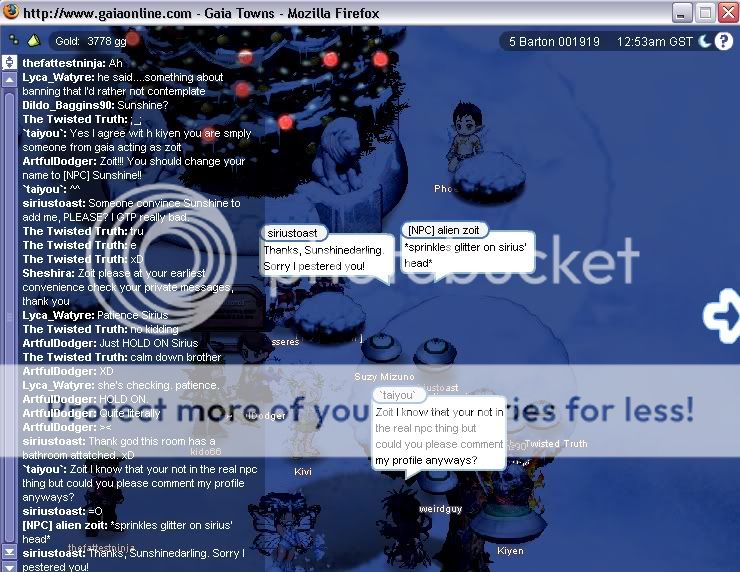Toggle the chat log resize icon
740x572 pixels.
9,63
